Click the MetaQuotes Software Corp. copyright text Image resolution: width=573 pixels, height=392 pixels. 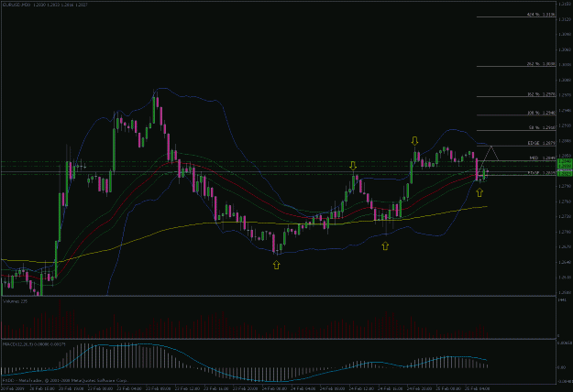click(65, 381)
